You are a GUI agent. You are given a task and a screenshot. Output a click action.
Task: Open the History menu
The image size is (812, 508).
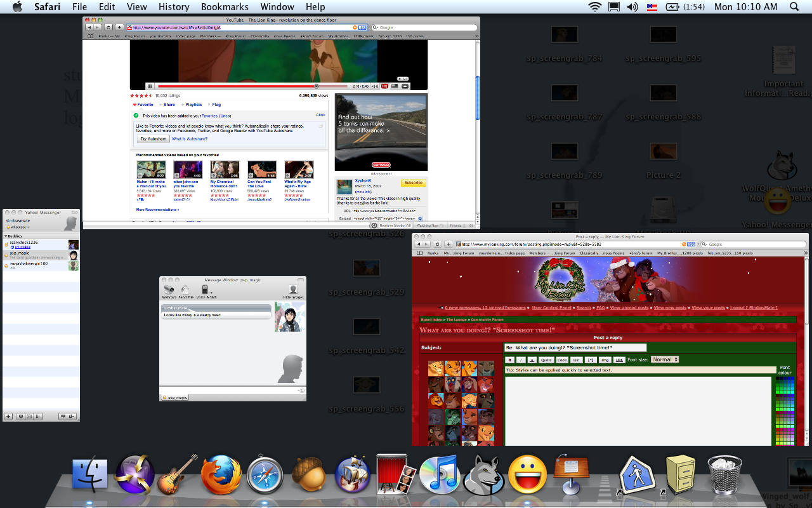click(x=174, y=7)
